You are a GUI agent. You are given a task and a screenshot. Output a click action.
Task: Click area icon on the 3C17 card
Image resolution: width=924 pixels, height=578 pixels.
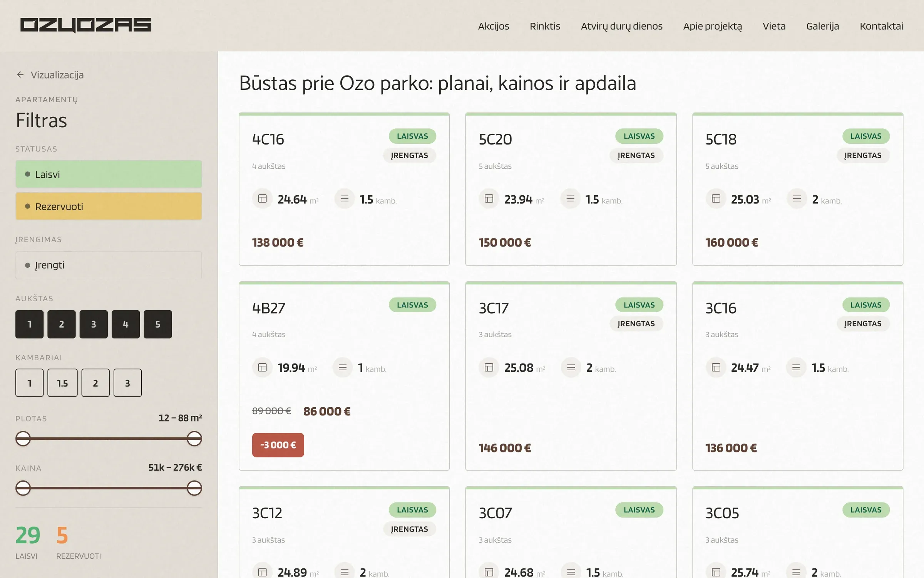(x=489, y=368)
